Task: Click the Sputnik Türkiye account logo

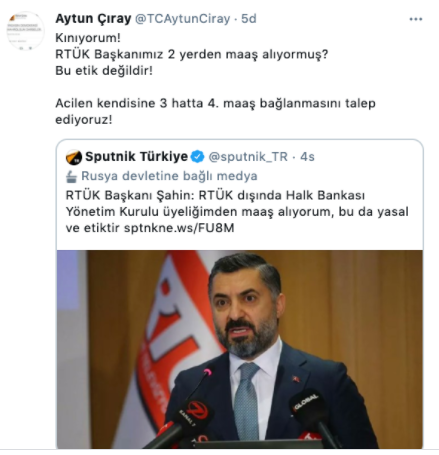Action: tap(74, 157)
